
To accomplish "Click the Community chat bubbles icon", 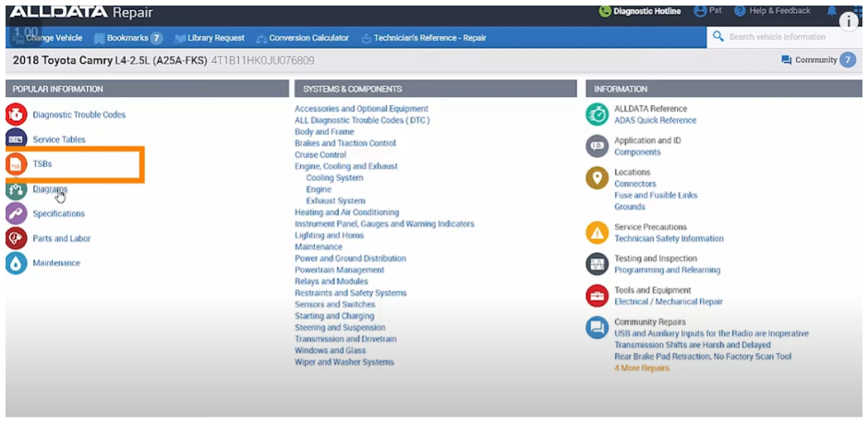I will tap(786, 60).
